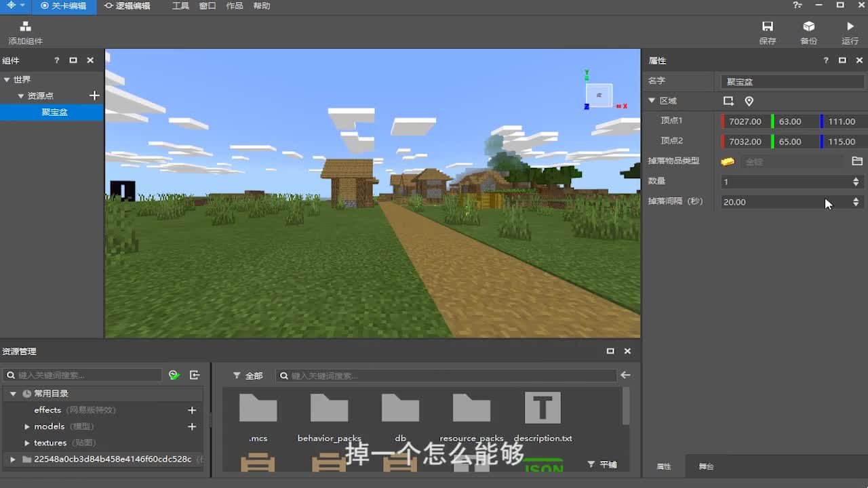Open the 备份 backup tool
This screenshot has width=868, height=488.
tap(809, 32)
